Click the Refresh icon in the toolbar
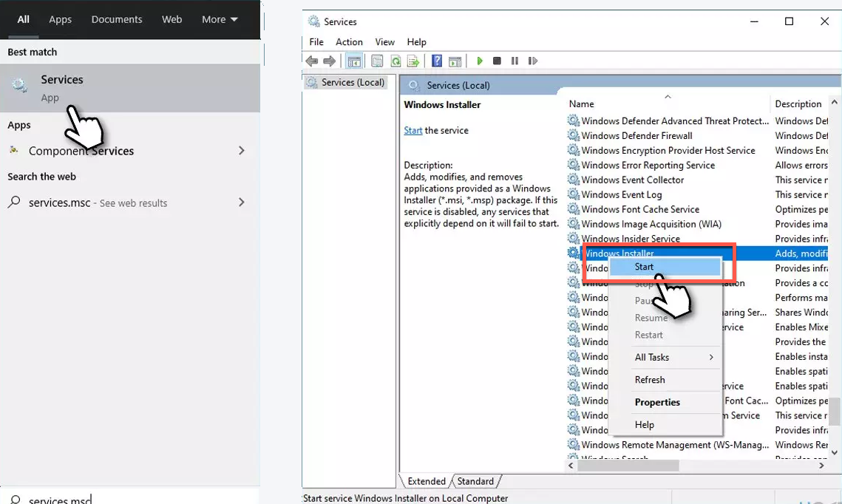Viewport: 842px width, 504px height. tap(396, 61)
